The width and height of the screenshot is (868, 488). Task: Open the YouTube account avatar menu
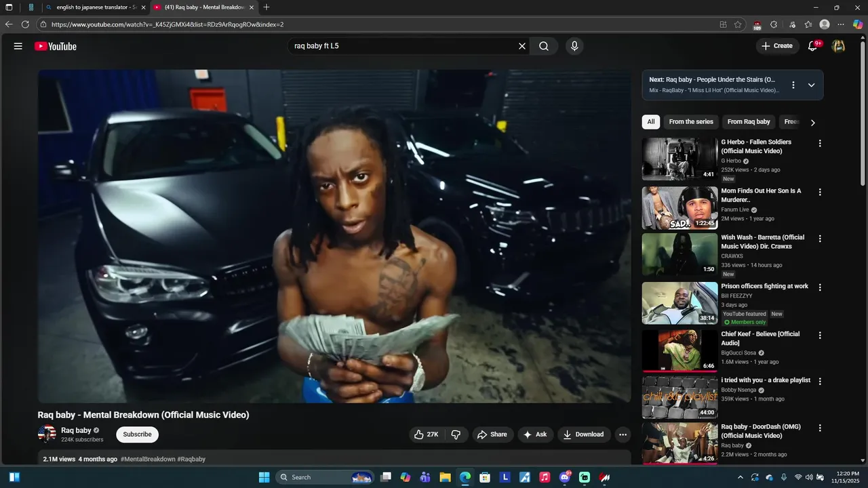click(x=838, y=46)
